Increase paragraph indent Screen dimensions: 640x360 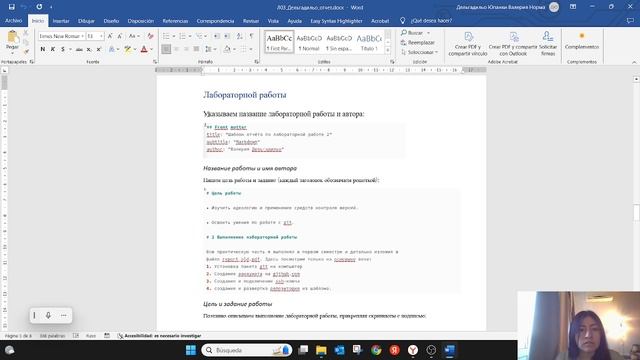pos(227,36)
